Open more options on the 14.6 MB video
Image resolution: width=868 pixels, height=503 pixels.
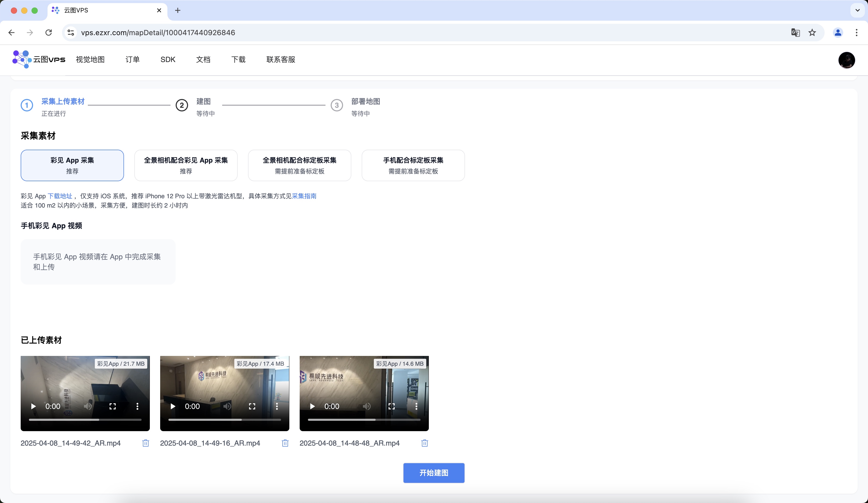(416, 406)
